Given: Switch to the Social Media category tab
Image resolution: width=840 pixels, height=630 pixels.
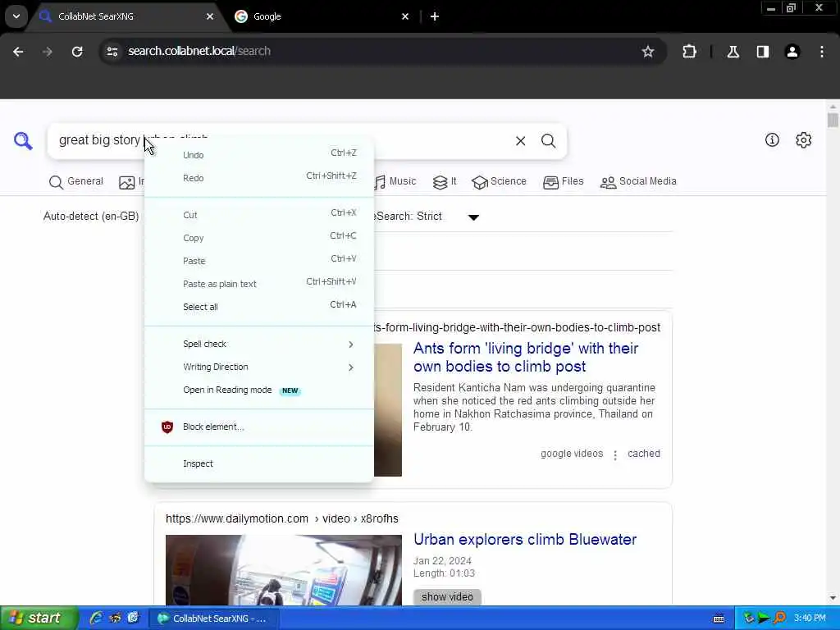Looking at the screenshot, I should click(638, 181).
